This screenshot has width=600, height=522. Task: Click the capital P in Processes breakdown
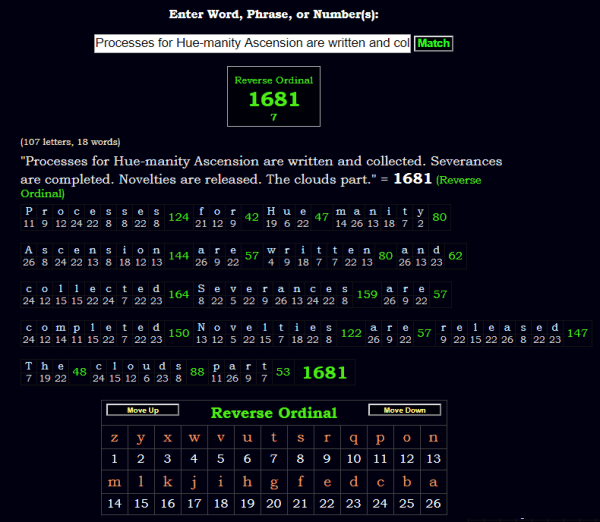click(x=29, y=211)
